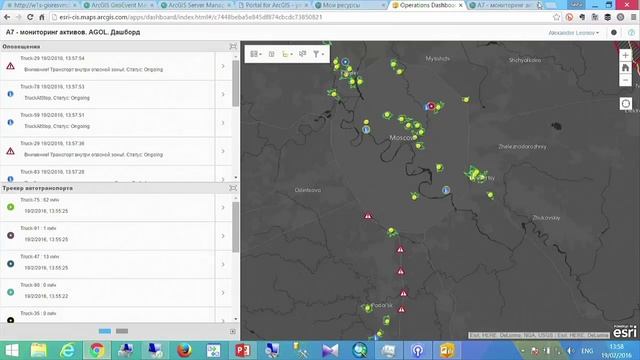Switch to ArcGIS Server Manager browser tab

point(196,5)
